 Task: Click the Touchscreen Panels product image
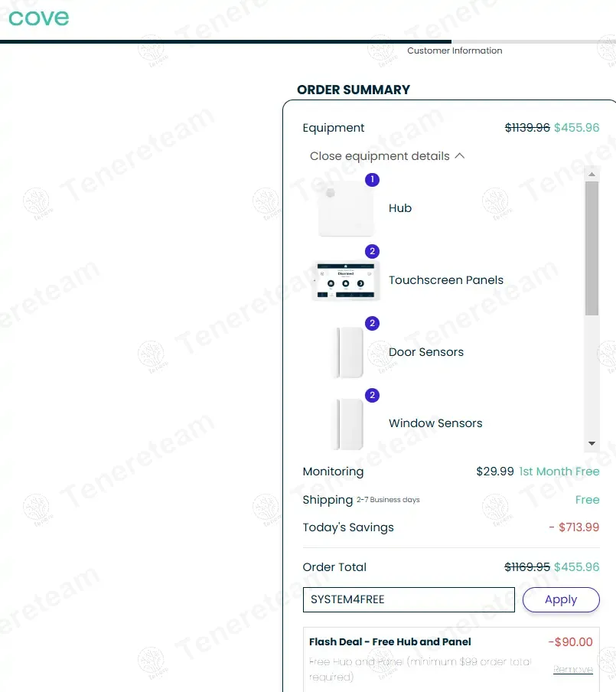(346, 281)
